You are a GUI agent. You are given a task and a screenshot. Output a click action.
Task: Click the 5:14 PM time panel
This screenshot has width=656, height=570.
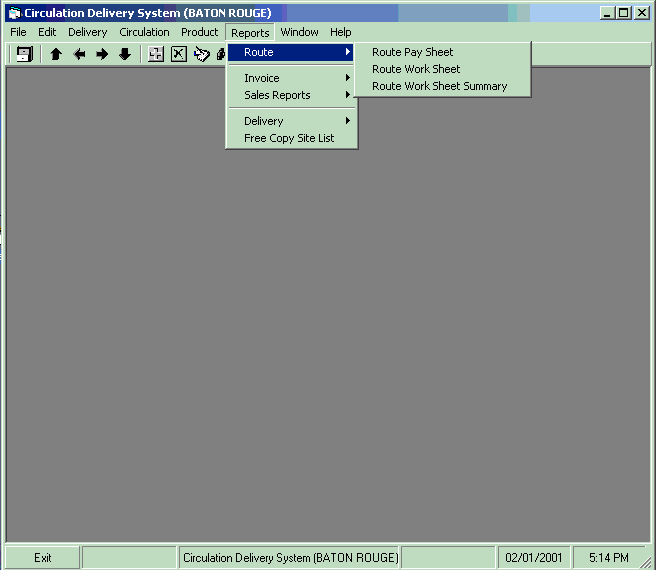coord(609,558)
